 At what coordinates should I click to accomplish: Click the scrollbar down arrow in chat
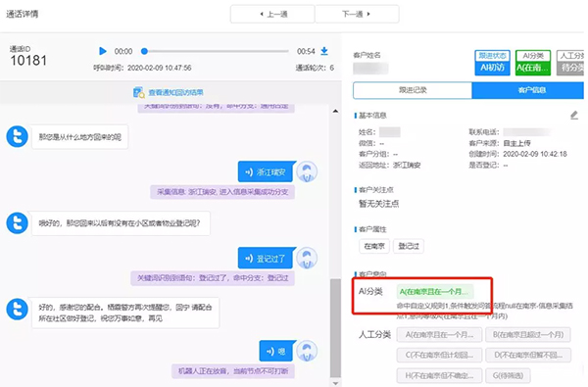tap(335, 383)
